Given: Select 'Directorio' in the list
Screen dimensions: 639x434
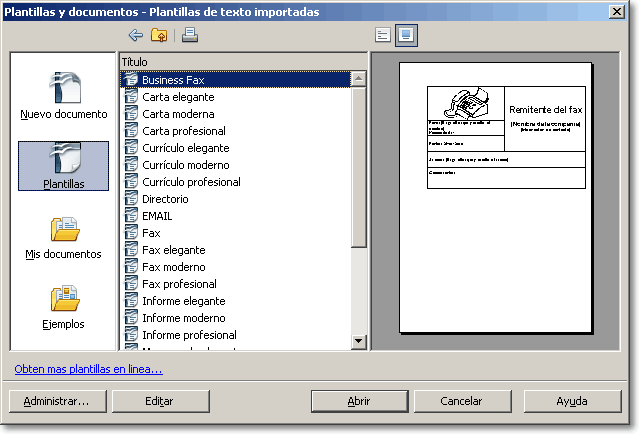Looking at the screenshot, I should (165, 199).
